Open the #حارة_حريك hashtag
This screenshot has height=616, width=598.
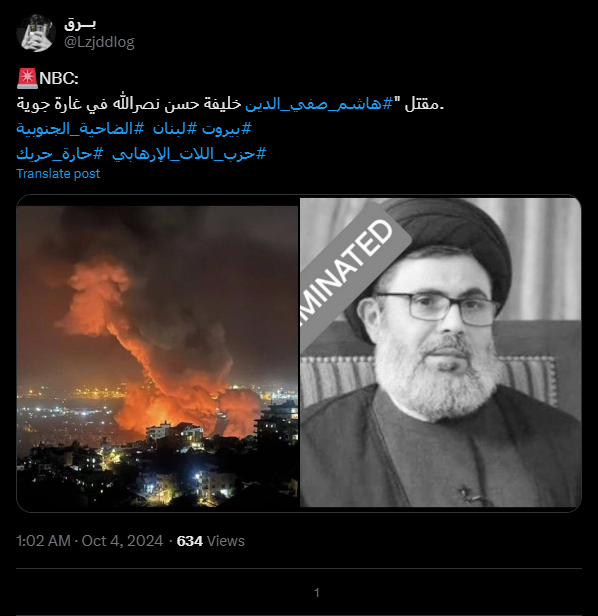point(60,154)
